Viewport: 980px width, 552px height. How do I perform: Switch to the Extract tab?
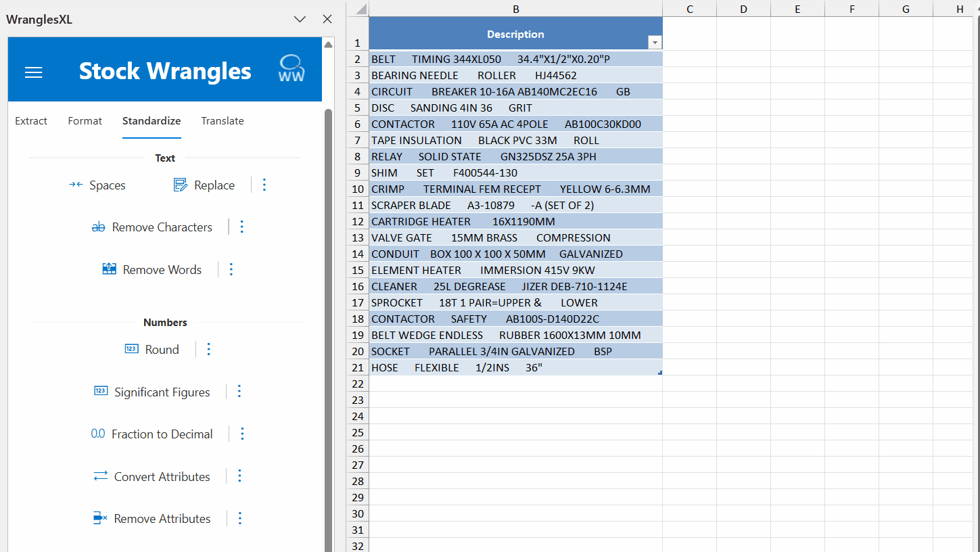(31, 121)
